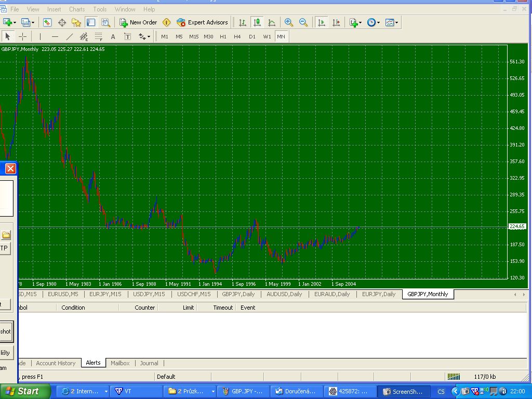This screenshot has width=532, height=399.
Task: Click the New Order button
Action: [138, 22]
